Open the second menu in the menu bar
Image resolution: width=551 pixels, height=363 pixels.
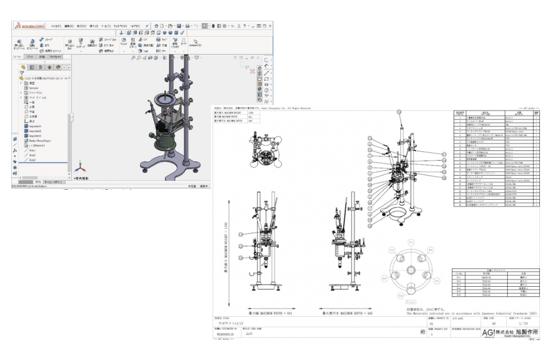click(69, 26)
